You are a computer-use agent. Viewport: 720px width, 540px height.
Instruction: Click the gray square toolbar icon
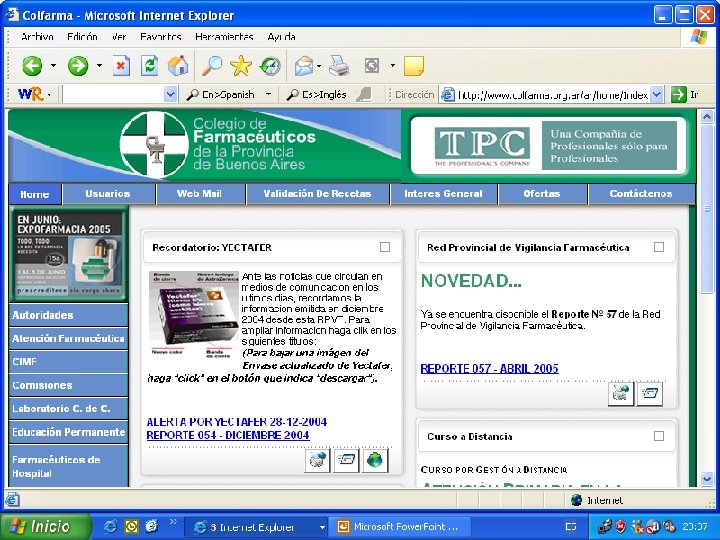click(371, 66)
